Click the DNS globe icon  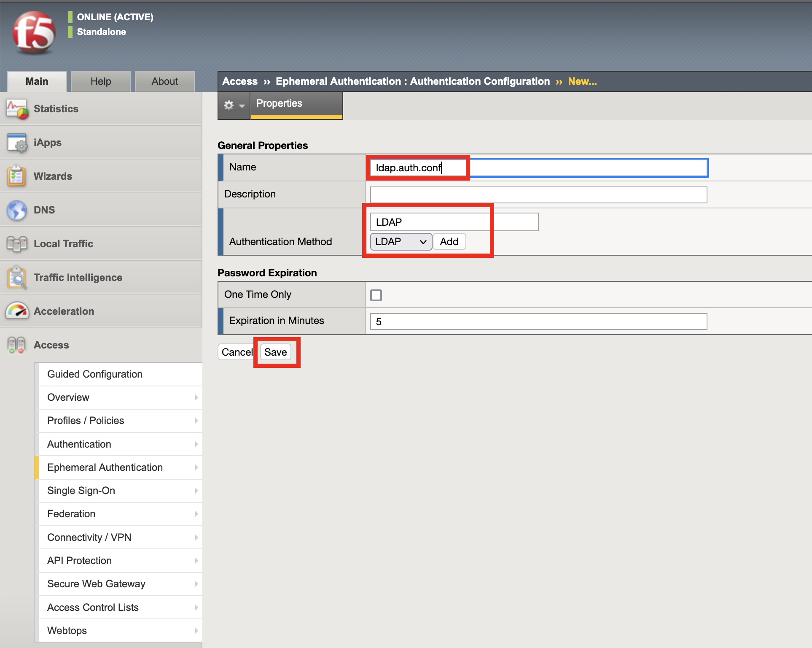pos(17,210)
